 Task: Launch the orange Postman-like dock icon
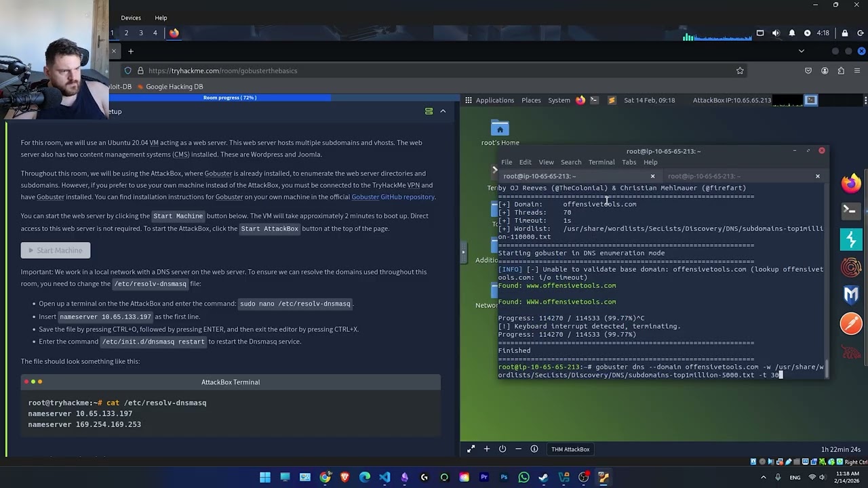(x=851, y=323)
